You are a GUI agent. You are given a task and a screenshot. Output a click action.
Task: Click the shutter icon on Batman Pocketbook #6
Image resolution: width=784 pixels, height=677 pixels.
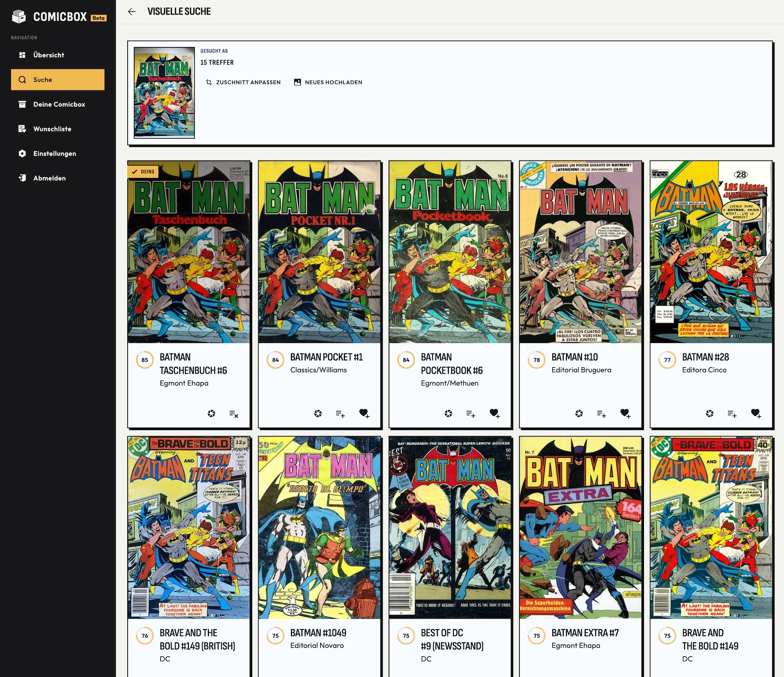pos(448,414)
